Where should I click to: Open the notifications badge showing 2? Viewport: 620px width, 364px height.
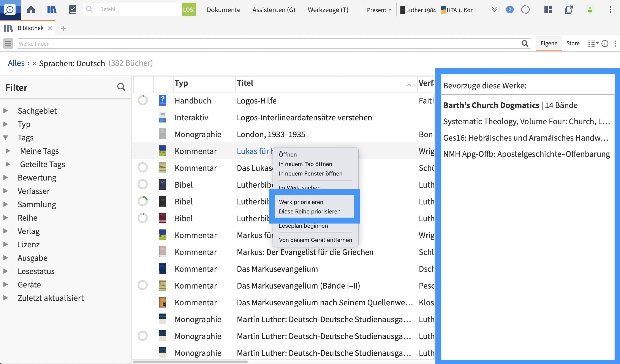click(509, 9)
